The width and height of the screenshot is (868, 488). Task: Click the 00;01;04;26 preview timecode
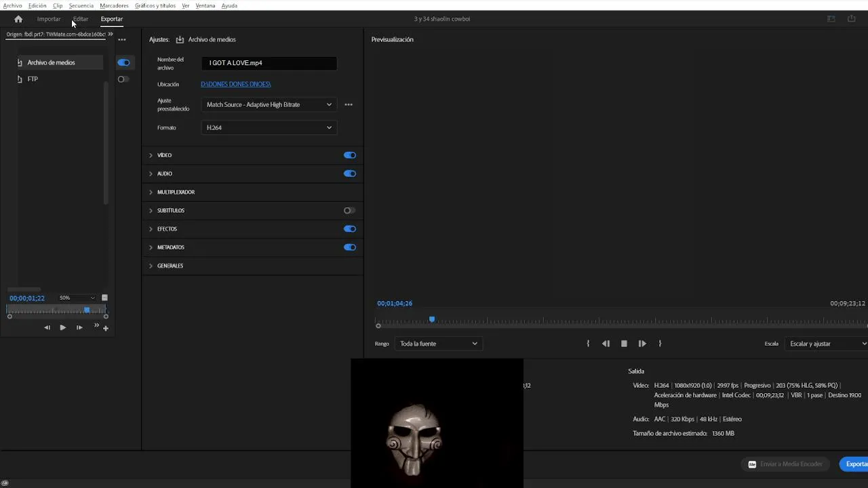click(395, 304)
